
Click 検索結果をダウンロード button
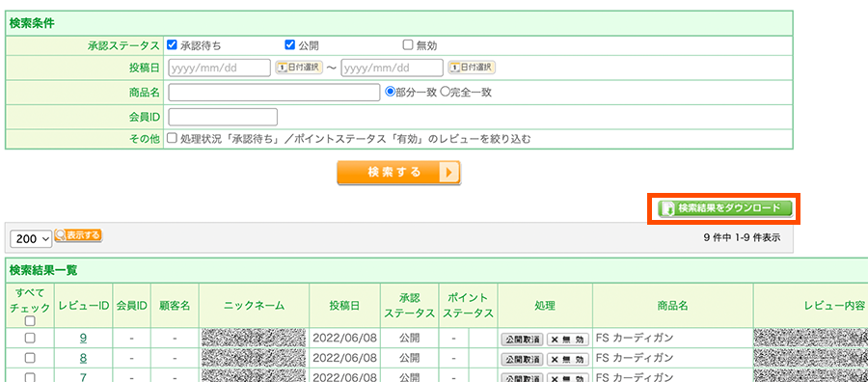pyautogui.click(x=724, y=208)
